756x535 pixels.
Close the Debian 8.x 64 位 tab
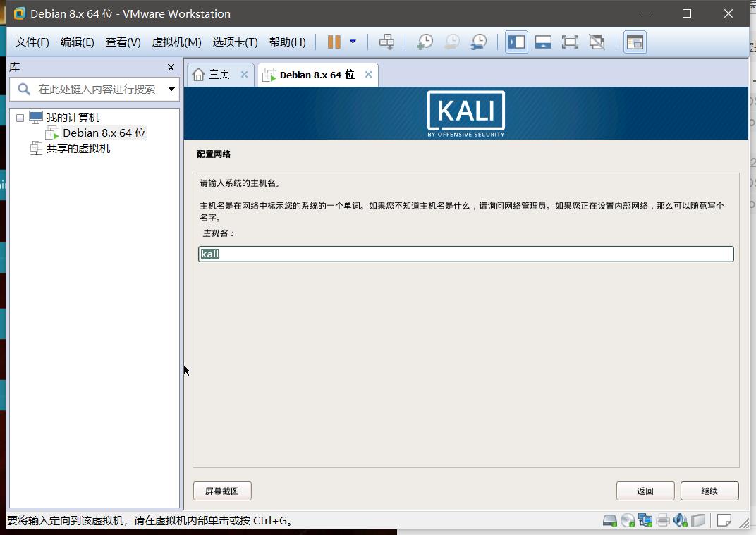coord(368,74)
